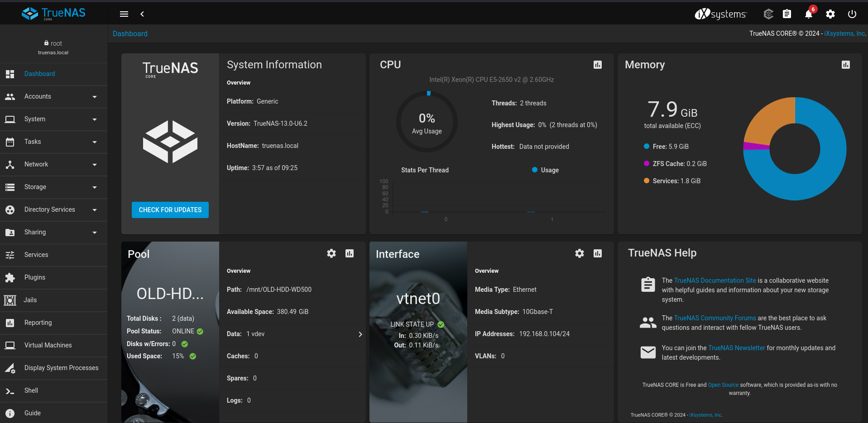Expand the Storage menu
Viewport: 868px width, 423px height.
(x=53, y=187)
